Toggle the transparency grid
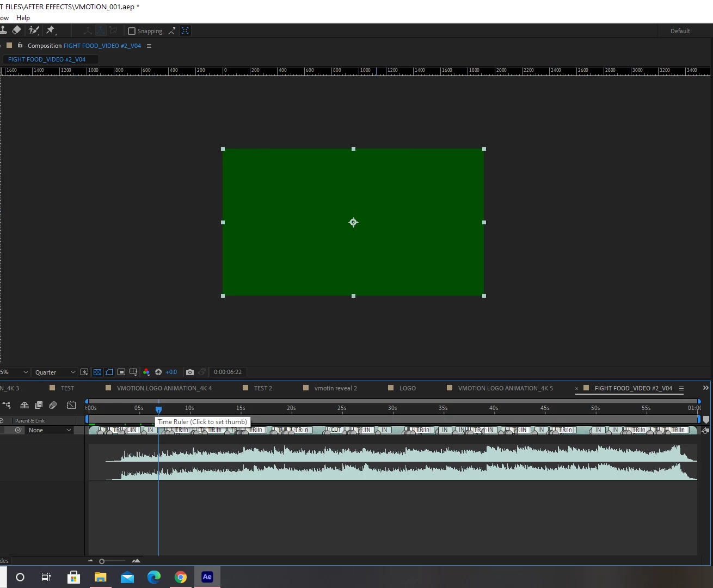 click(x=97, y=372)
